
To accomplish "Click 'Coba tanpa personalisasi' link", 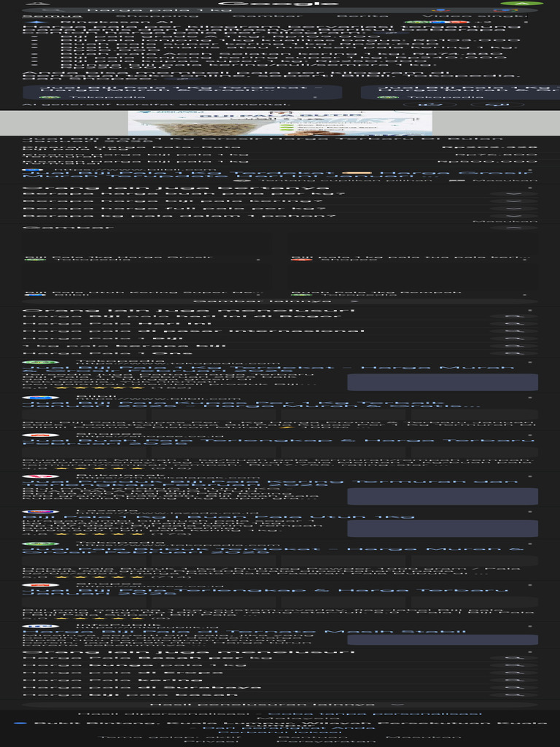I will point(375,713).
